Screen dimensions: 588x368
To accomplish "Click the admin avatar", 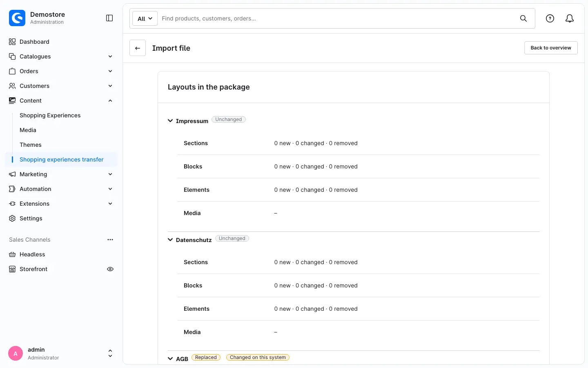I will pyautogui.click(x=16, y=353).
